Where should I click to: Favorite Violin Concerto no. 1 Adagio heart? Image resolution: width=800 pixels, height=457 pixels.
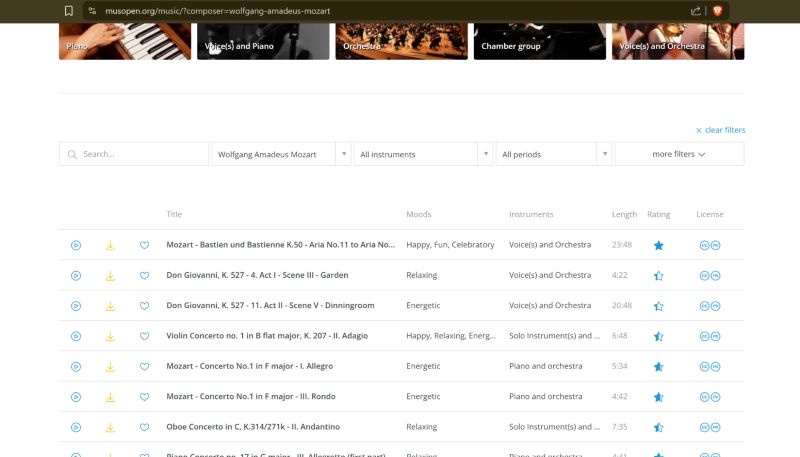tap(144, 336)
